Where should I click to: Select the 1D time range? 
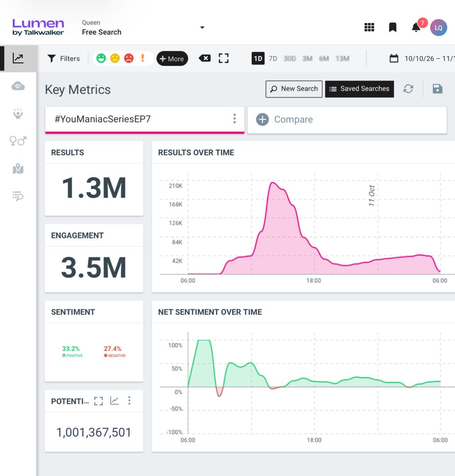(x=258, y=58)
